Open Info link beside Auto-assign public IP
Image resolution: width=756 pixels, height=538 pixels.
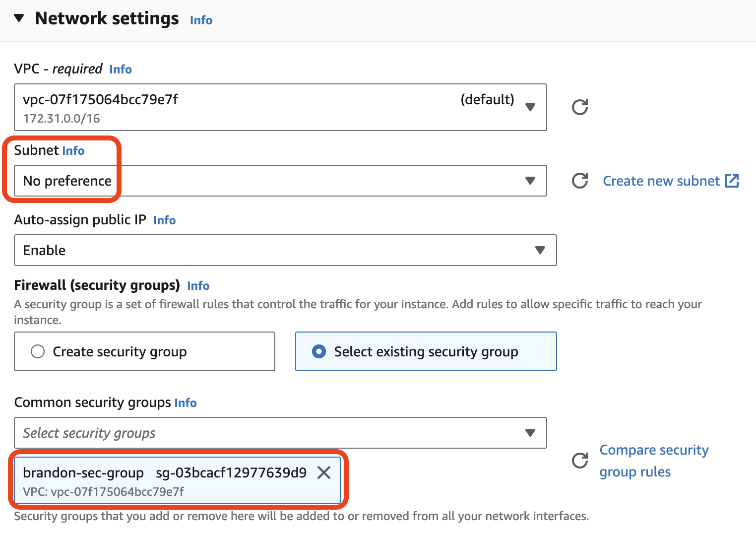point(165,220)
